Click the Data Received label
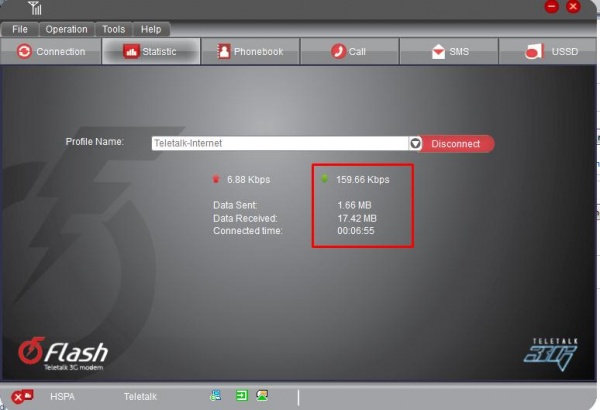This screenshot has height=410, width=600. [245, 218]
